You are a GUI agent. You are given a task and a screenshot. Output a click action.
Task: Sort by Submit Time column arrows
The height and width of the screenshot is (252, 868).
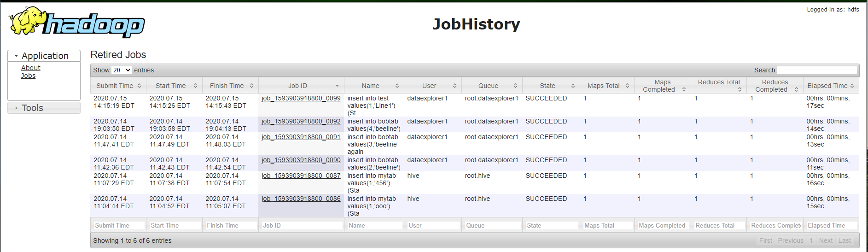click(x=139, y=86)
